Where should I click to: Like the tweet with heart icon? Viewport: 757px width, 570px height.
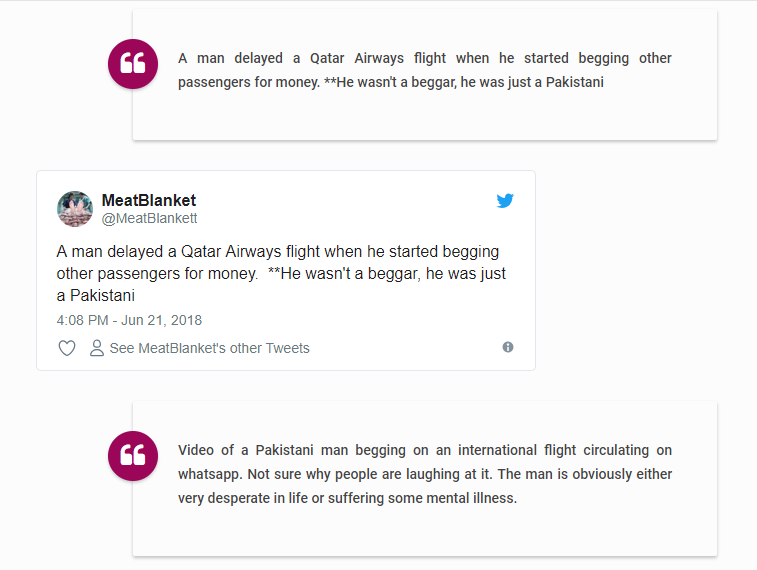67,348
